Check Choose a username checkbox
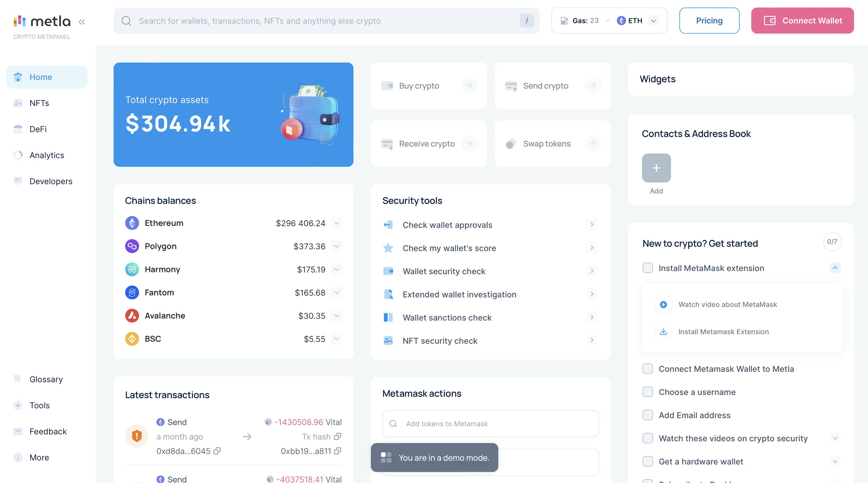Screen dimensions: 868x483 (648, 392)
